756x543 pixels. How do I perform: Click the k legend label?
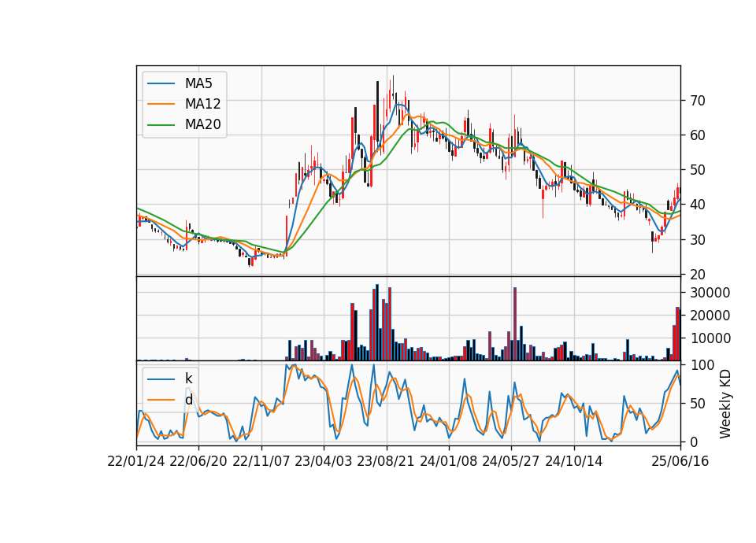[188, 379]
